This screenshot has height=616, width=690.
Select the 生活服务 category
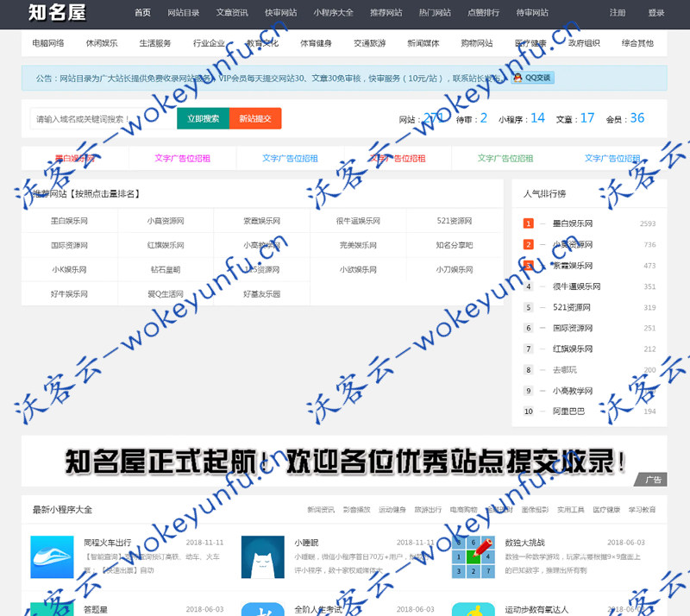155,43
